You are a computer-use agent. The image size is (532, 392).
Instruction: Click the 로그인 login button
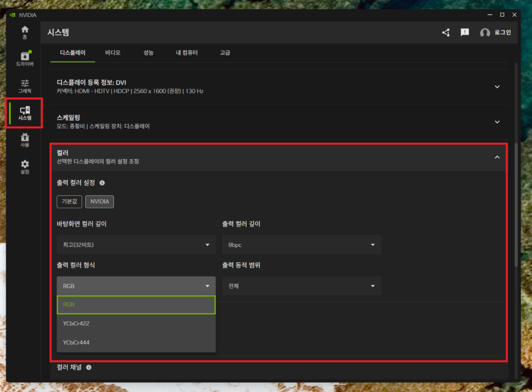pos(496,33)
